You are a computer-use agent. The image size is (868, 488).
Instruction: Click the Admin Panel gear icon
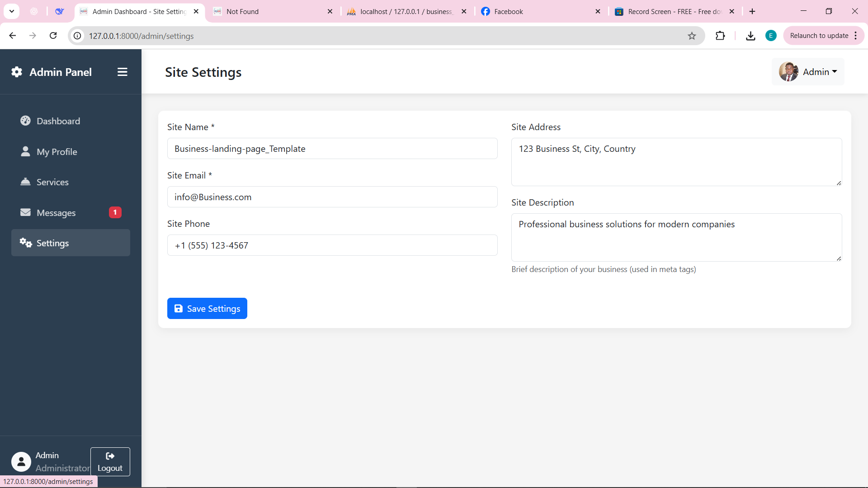17,72
